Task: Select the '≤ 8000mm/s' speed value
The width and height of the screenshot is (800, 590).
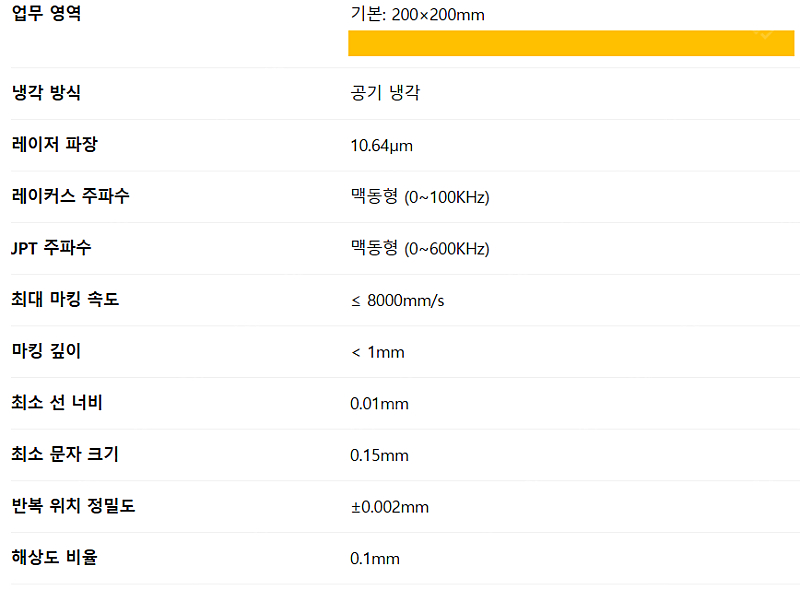Action: click(x=397, y=300)
